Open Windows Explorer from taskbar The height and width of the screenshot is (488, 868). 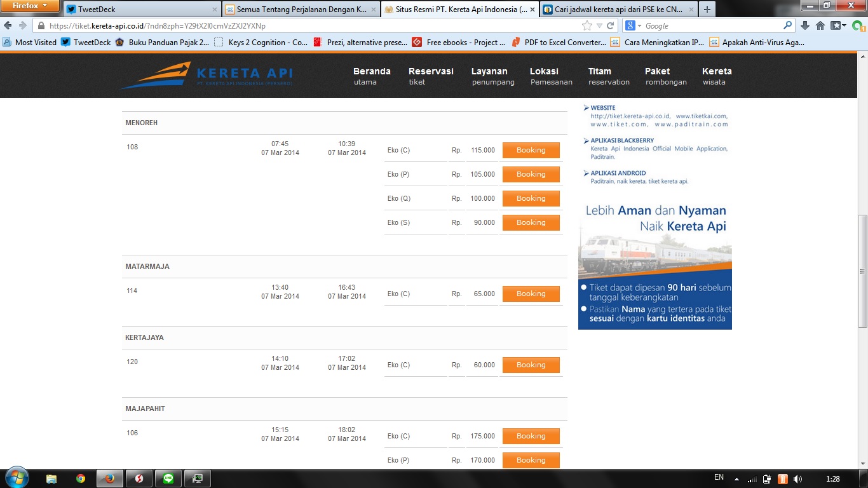point(51,478)
